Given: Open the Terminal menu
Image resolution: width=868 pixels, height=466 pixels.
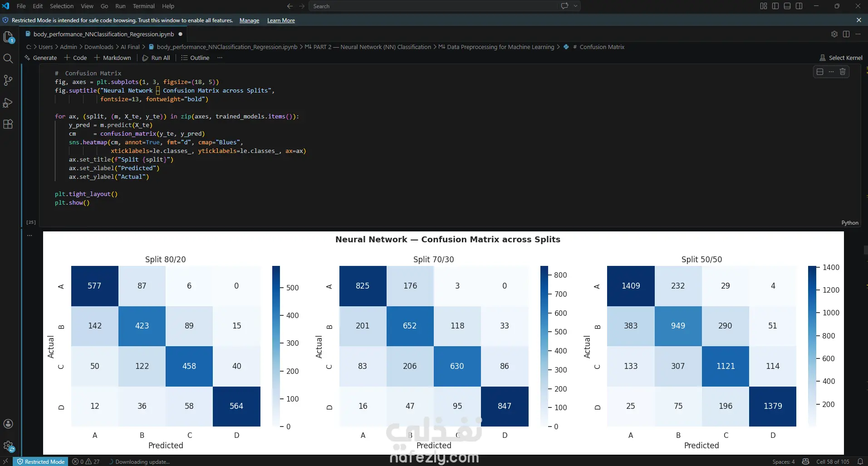Looking at the screenshot, I should click(143, 6).
